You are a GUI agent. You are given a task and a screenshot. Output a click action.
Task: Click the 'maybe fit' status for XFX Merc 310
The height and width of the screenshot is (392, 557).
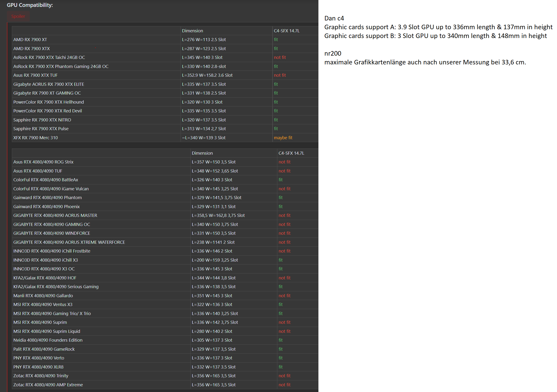[283, 138]
